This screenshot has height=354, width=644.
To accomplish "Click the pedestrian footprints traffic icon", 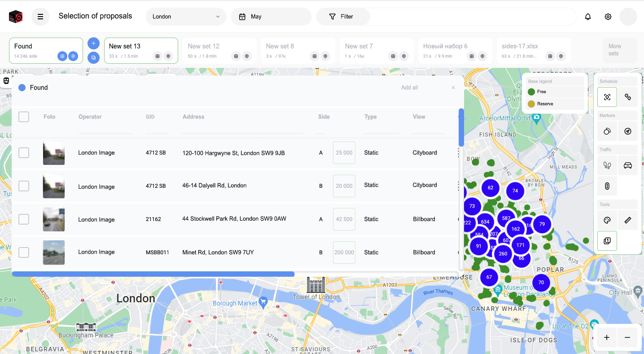I will tap(607, 165).
